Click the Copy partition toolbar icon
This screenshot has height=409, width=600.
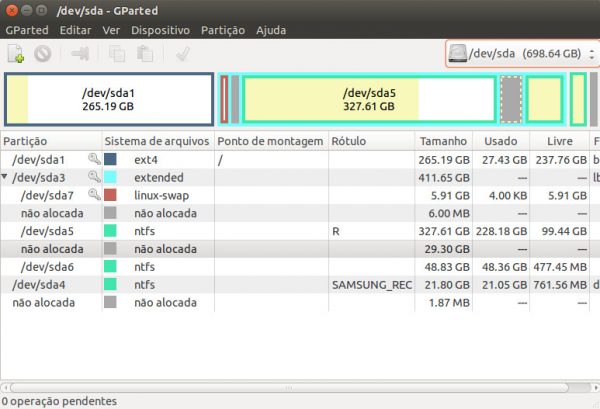pyautogui.click(x=117, y=54)
